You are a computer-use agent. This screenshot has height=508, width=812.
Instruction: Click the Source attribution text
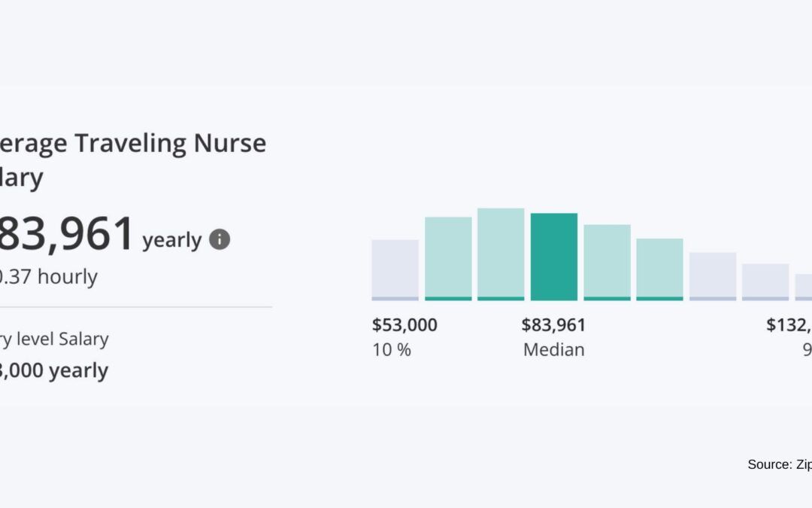[779, 464]
